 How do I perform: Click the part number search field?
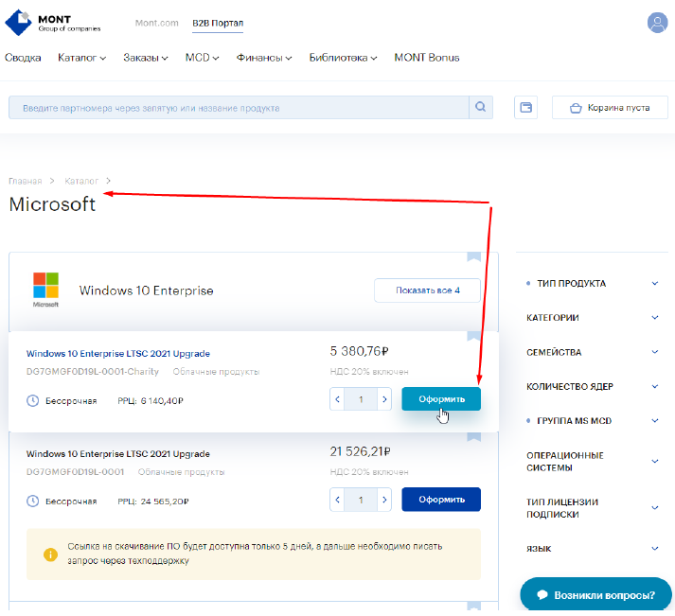(239, 108)
